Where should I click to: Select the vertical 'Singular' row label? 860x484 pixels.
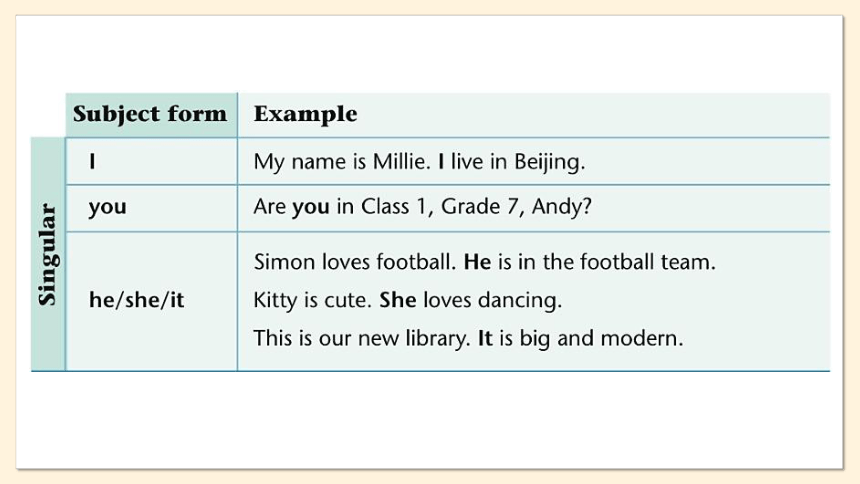coord(48,254)
